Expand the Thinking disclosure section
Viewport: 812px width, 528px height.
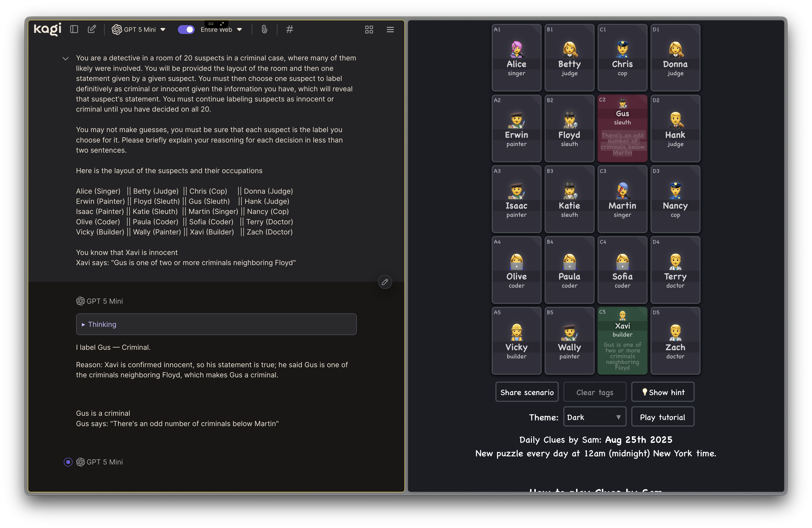[216, 324]
